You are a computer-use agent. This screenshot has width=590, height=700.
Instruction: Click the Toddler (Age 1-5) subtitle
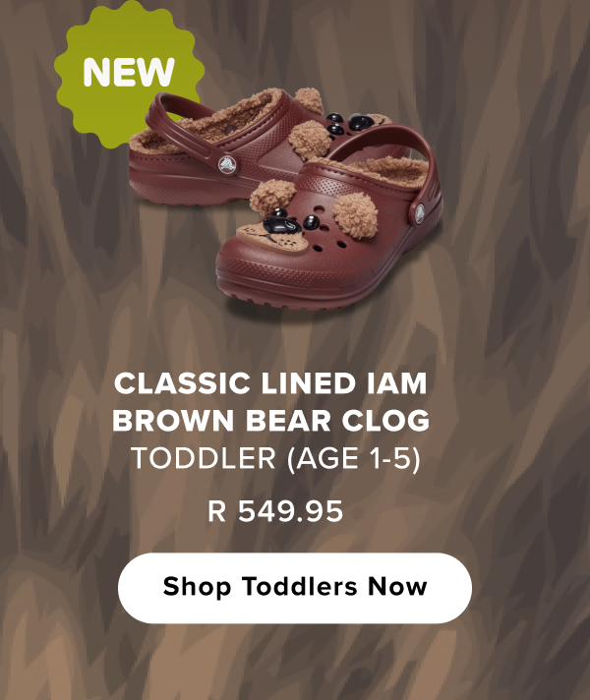point(275,458)
